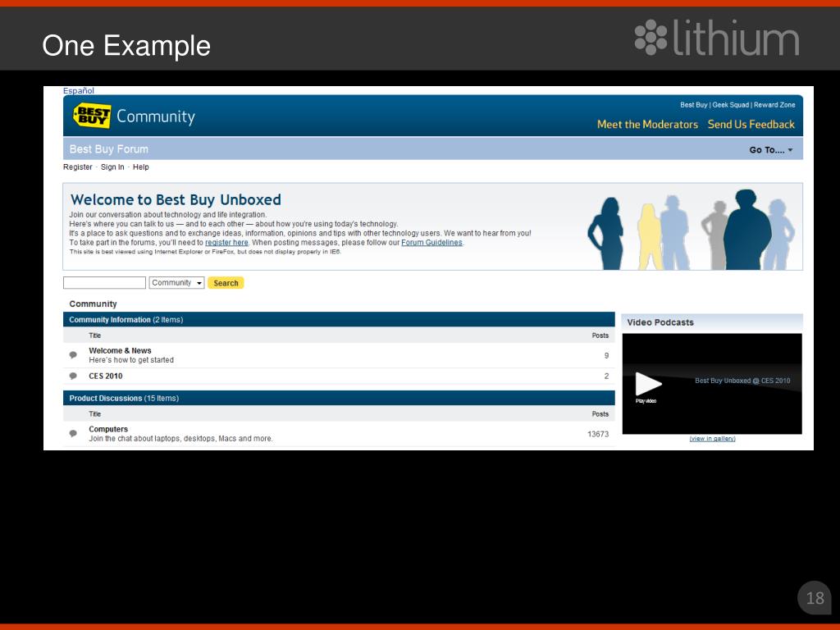Click the yellow Search button
The image size is (840, 630).
(x=226, y=283)
